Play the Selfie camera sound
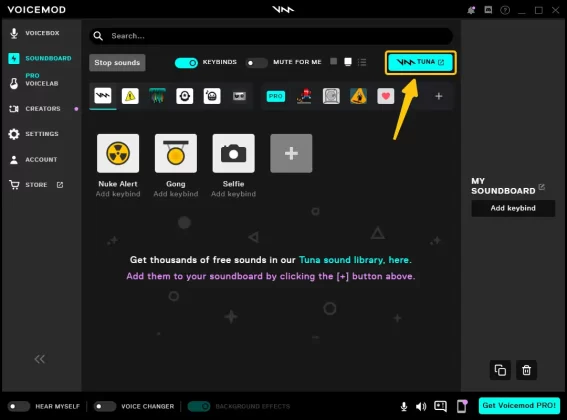The width and height of the screenshot is (567, 420). tap(234, 153)
